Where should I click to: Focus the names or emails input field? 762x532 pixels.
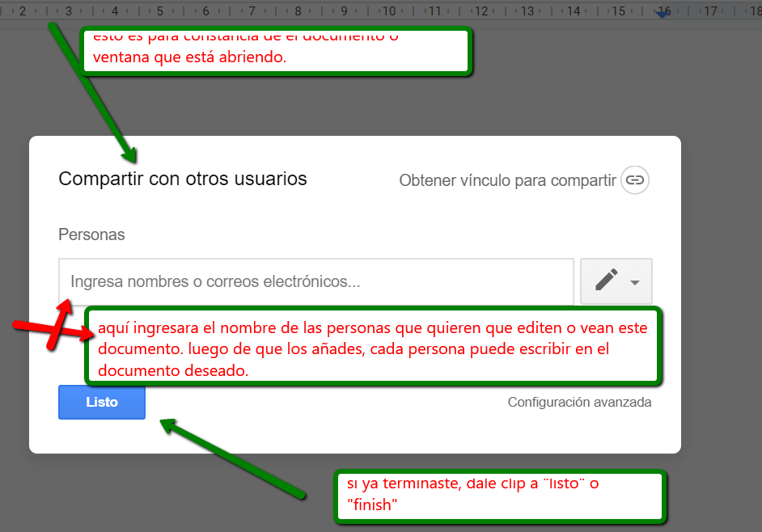[315, 281]
